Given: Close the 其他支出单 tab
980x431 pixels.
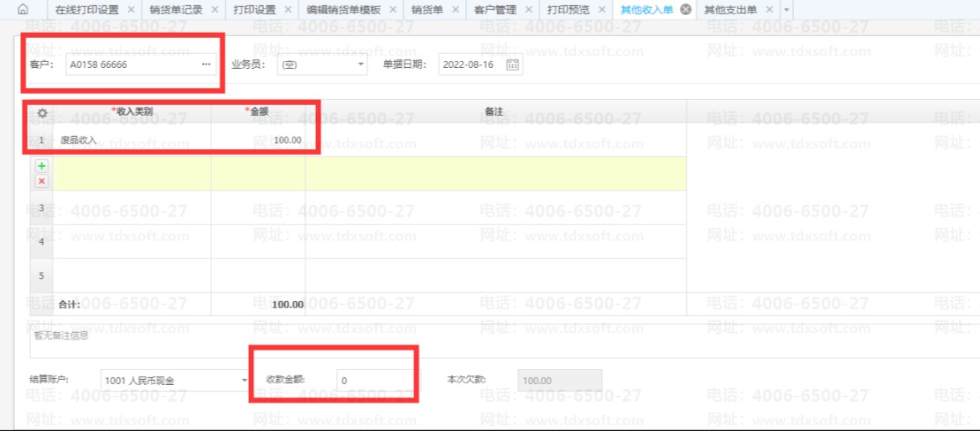Looking at the screenshot, I should (x=770, y=10).
